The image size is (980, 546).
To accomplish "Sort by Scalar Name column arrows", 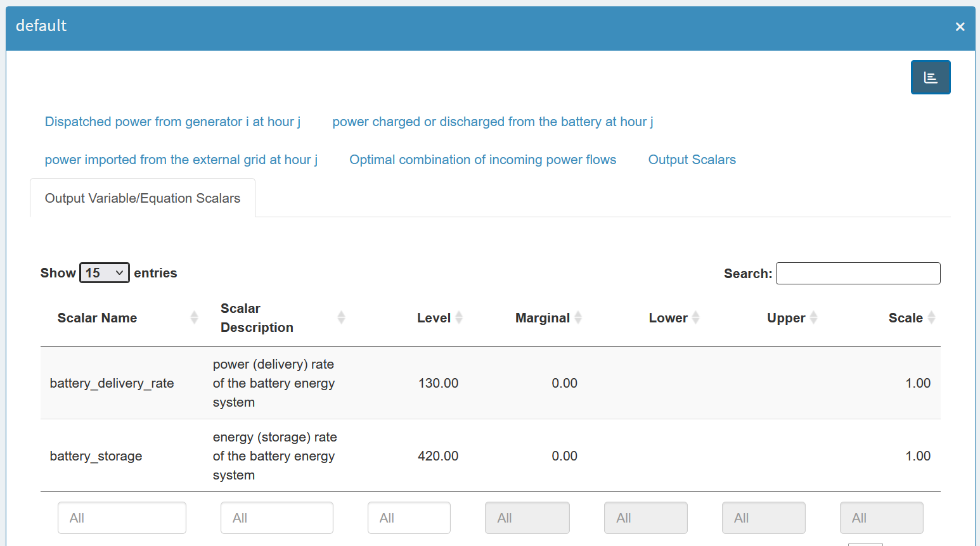I will coord(194,318).
